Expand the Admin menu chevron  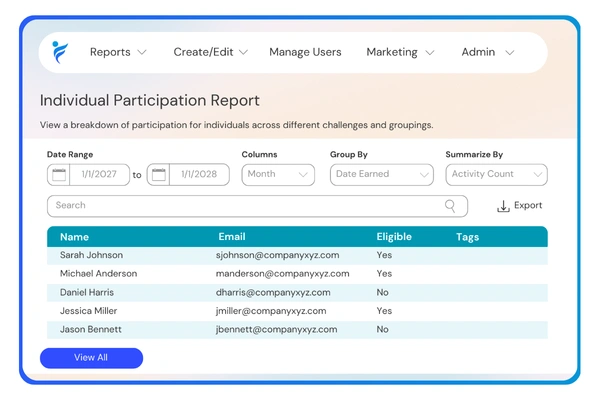click(509, 52)
